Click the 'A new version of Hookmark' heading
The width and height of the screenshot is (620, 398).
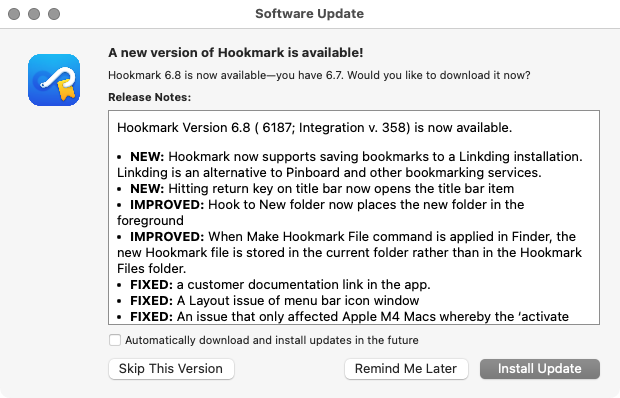236,53
